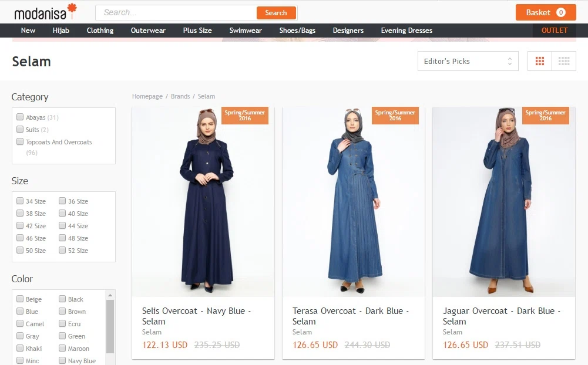This screenshot has height=365, width=588.
Task: Tick the 38 Size checkbox
Action: (20, 213)
